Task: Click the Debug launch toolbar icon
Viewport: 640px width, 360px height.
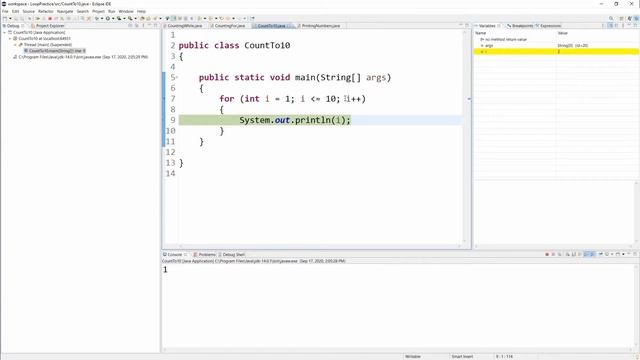Action: (x=97, y=18)
